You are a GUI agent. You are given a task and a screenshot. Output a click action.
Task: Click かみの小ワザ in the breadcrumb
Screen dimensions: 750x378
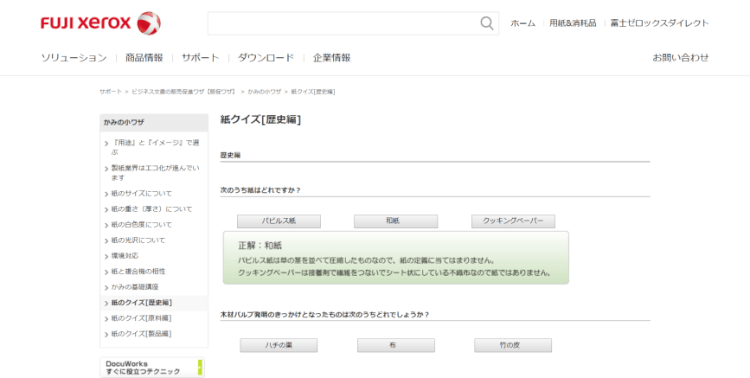pos(264,91)
